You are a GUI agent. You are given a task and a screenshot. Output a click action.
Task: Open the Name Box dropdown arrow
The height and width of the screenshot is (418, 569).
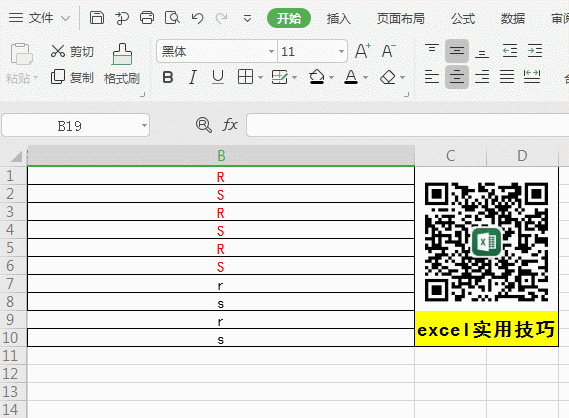click(144, 126)
